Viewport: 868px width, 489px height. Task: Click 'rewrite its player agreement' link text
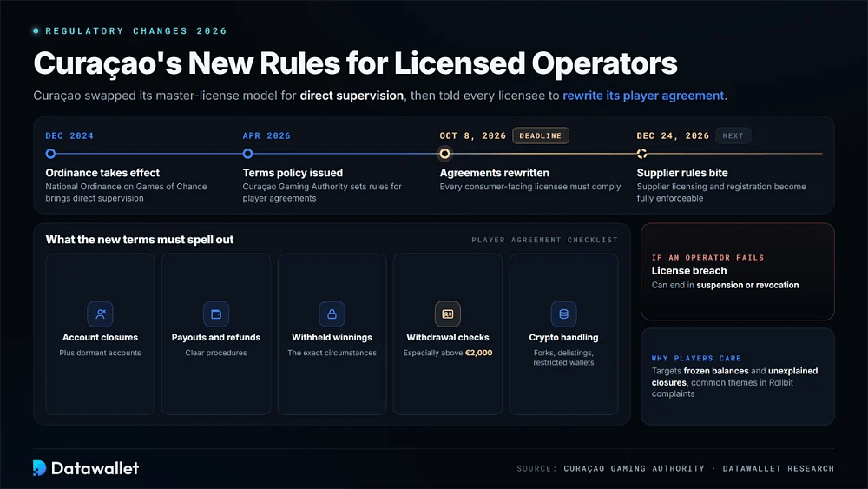pos(643,96)
